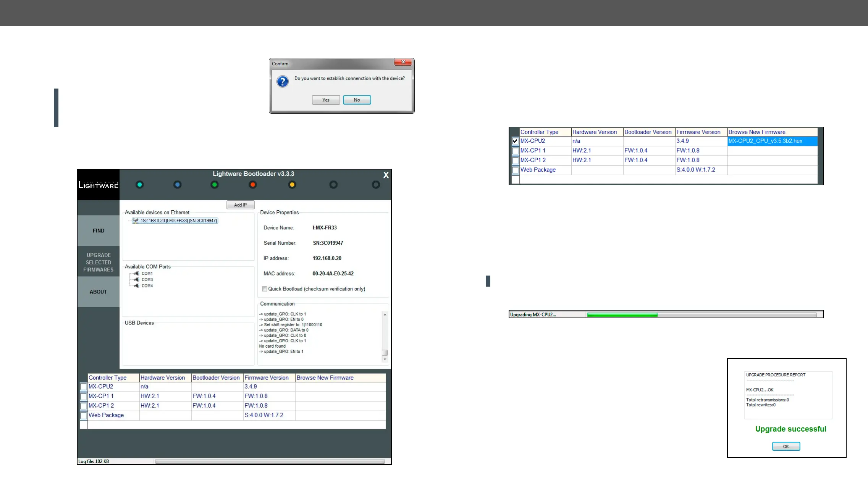The height and width of the screenshot is (487, 868).
Task: Close the Lightware Bootloader with the X
Action: tap(386, 175)
